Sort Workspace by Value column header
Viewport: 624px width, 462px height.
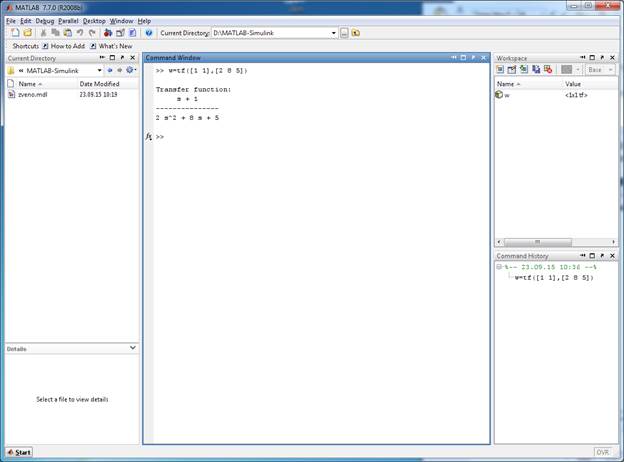(590, 84)
